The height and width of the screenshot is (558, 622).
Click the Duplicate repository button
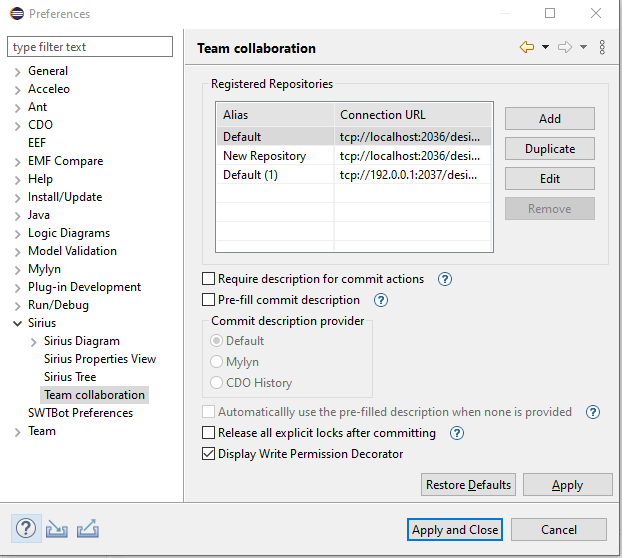coord(549,149)
